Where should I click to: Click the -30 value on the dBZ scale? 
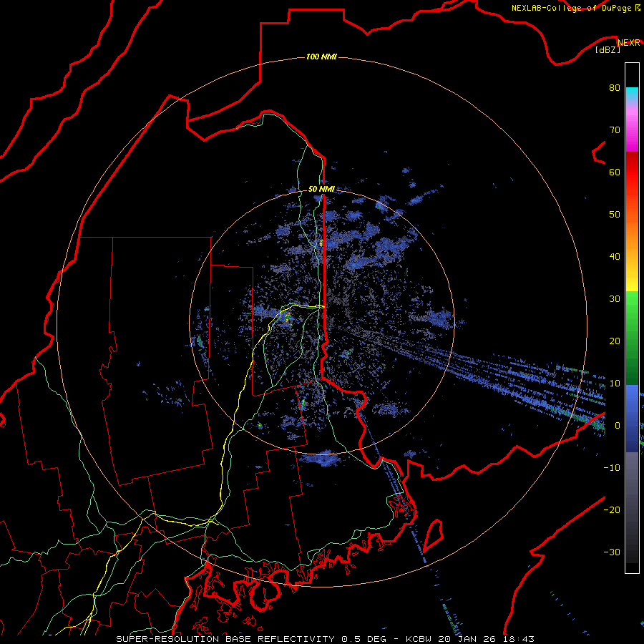pos(612,552)
